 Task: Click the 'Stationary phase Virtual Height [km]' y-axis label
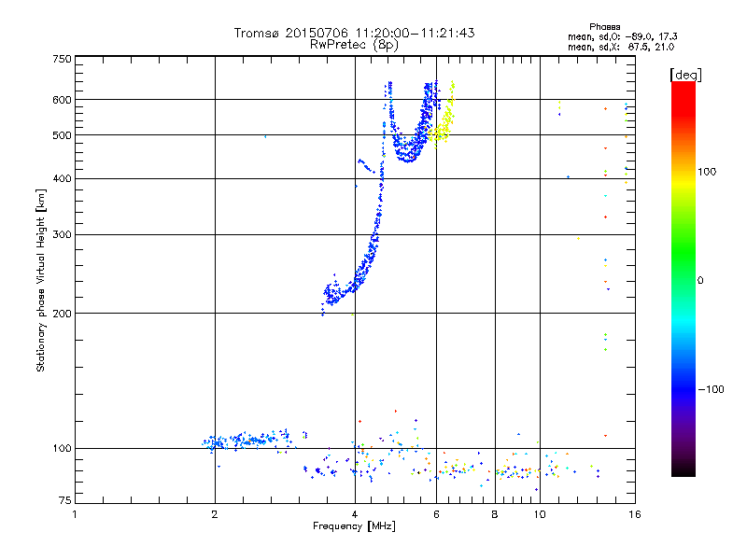(40, 280)
